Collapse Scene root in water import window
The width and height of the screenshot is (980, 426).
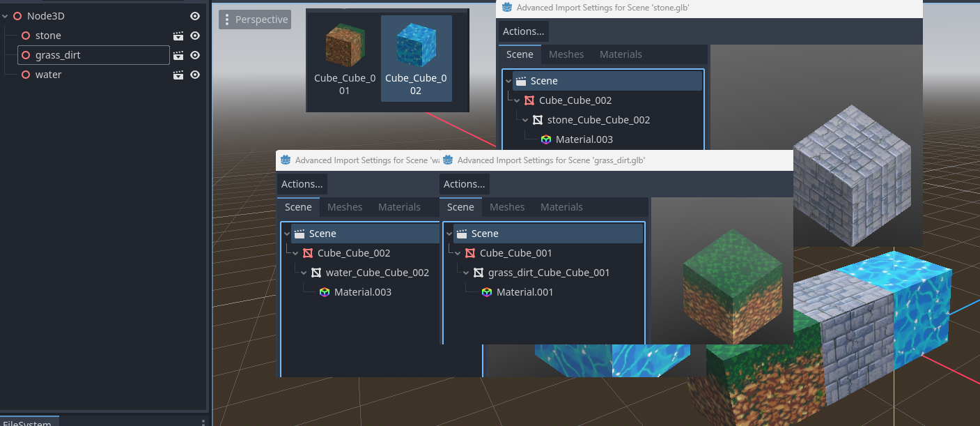(x=287, y=234)
